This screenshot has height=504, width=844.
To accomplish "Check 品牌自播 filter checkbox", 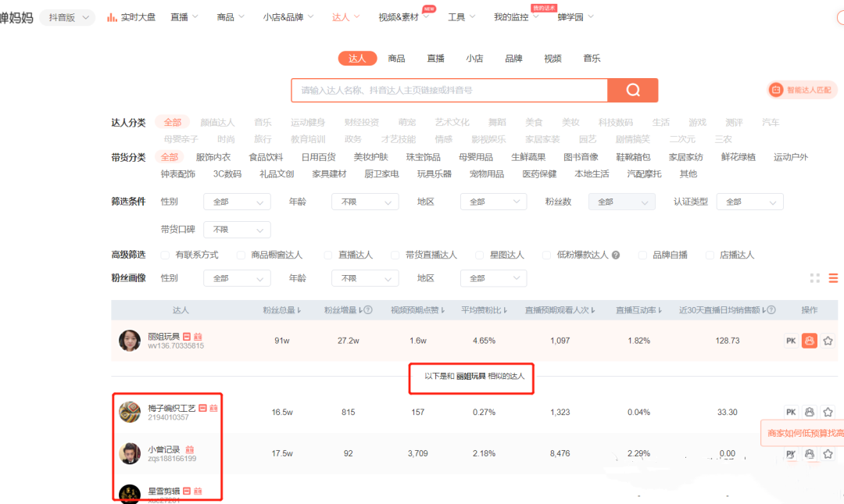I will click(x=642, y=255).
